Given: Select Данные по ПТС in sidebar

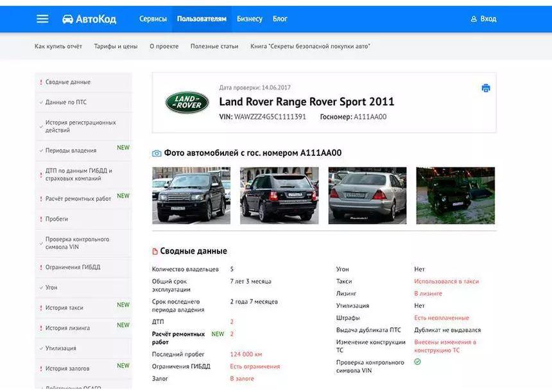Looking at the screenshot, I should (65, 102).
